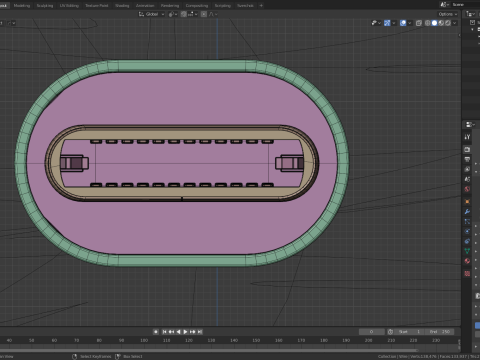Switch to the Rendering workspace tab
The image size is (480, 360).
[x=170, y=5]
